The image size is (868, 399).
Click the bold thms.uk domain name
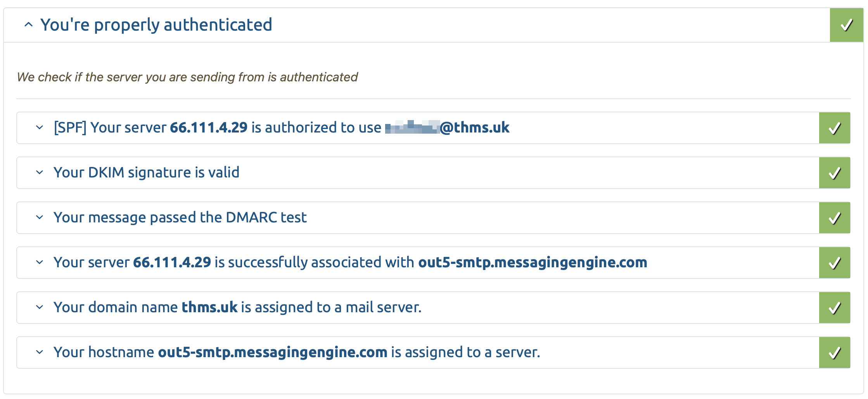(x=210, y=308)
